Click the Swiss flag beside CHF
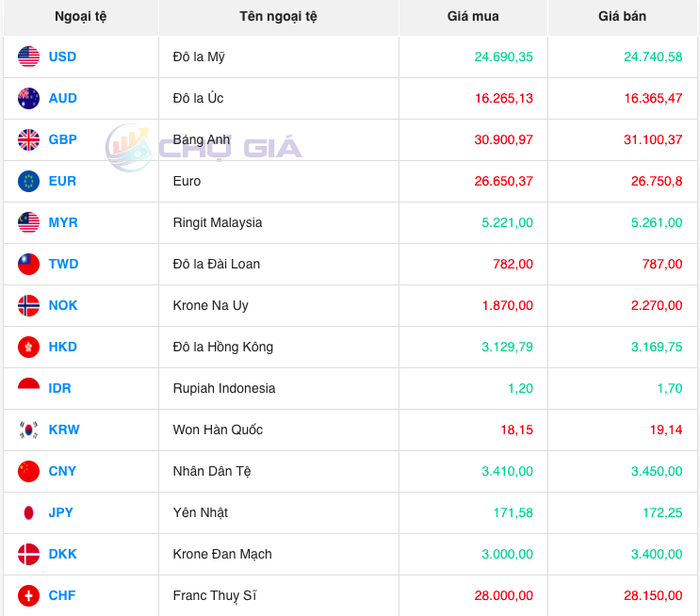This screenshot has height=616, width=700. point(28,595)
